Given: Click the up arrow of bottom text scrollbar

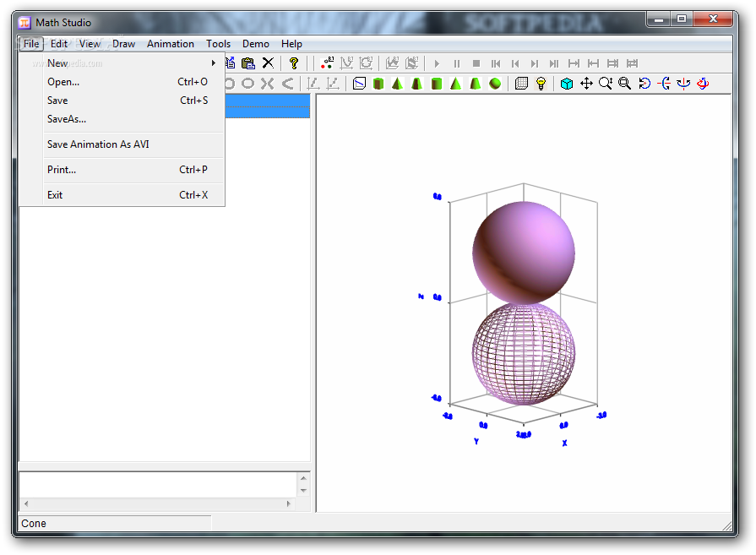Looking at the screenshot, I should (x=303, y=478).
